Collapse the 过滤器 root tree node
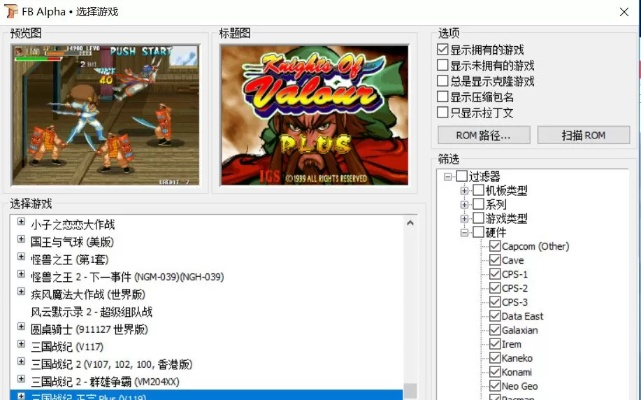The height and width of the screenshot is (400, 641). [x=446, y=176]
